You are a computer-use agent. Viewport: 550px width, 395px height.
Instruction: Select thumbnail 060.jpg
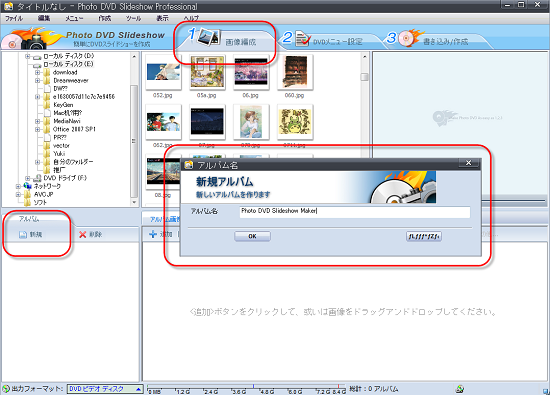tap(295, 73)
